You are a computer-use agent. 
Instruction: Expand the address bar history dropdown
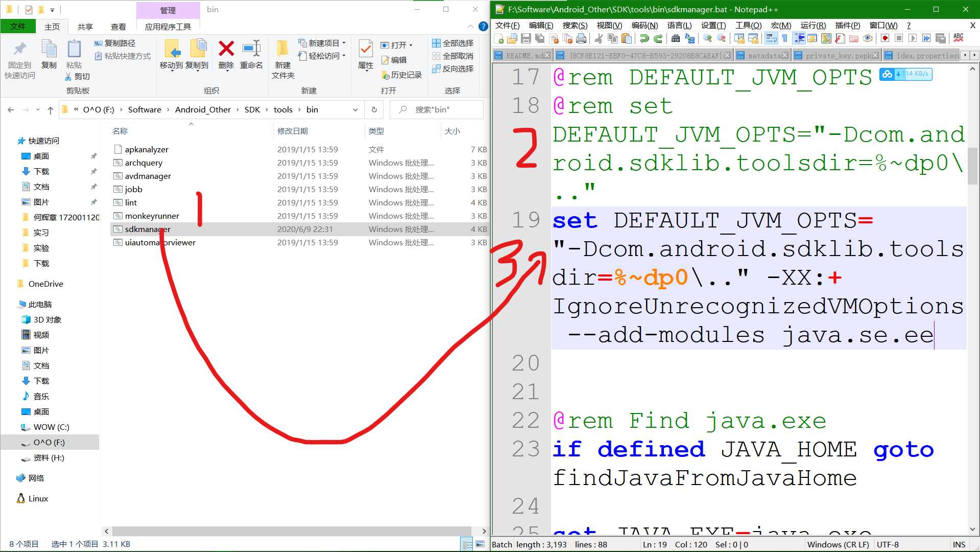point(355,110)
